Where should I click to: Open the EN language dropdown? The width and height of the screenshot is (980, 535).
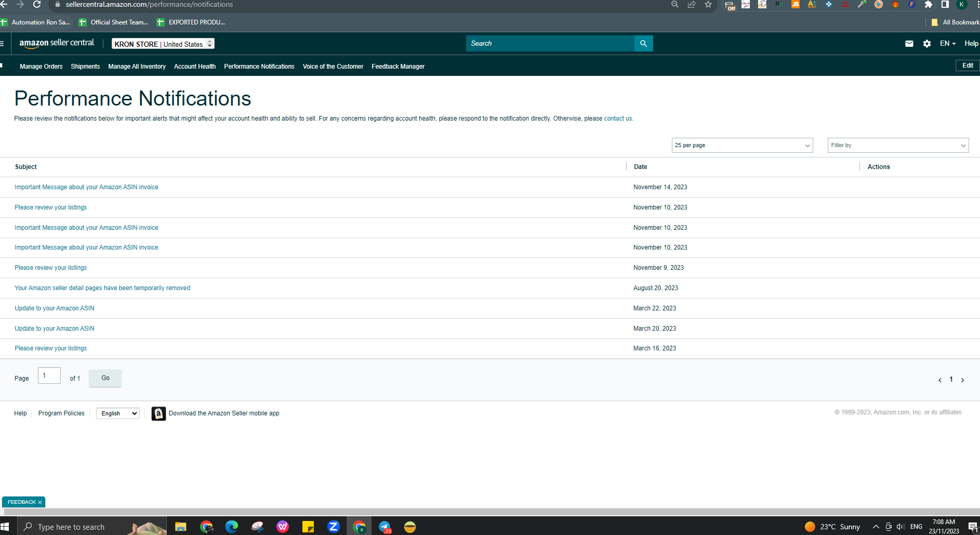pyautogui.click(x=948, y=44)
